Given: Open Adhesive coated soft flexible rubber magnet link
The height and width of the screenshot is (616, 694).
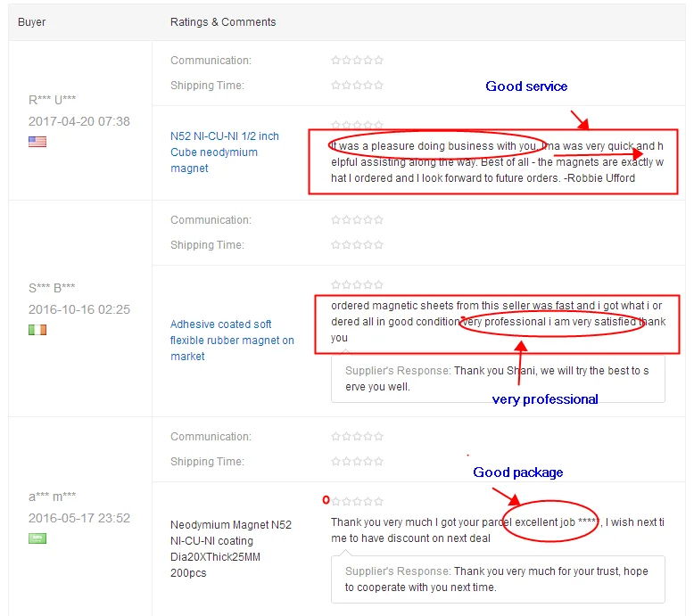Looking at the screenshot, I should [x=232, y=340].
